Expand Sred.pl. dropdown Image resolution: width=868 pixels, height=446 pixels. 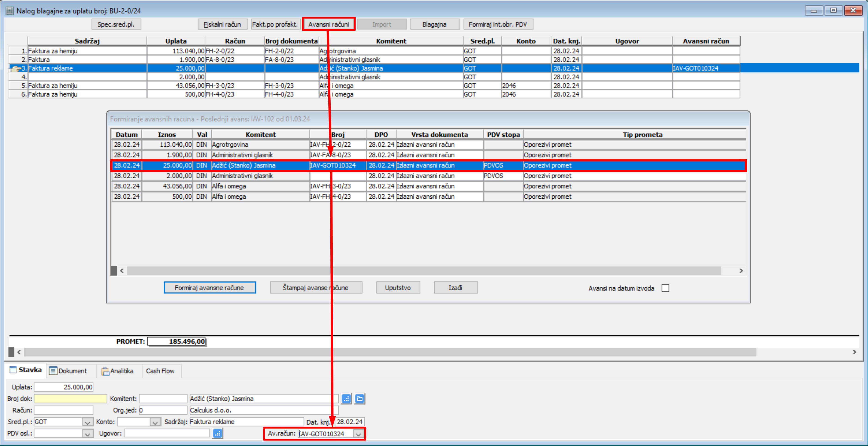[87, 422]
